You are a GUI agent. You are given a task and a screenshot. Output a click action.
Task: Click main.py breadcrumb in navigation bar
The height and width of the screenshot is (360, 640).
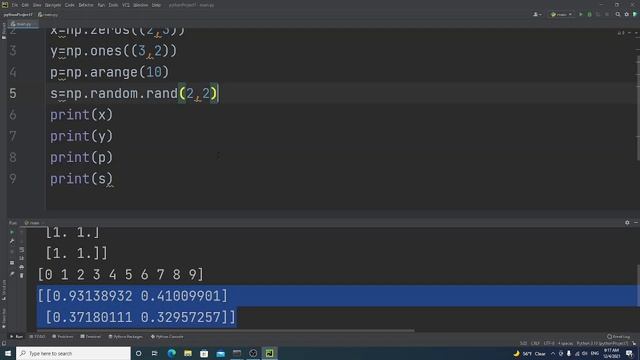coord(48,15)
